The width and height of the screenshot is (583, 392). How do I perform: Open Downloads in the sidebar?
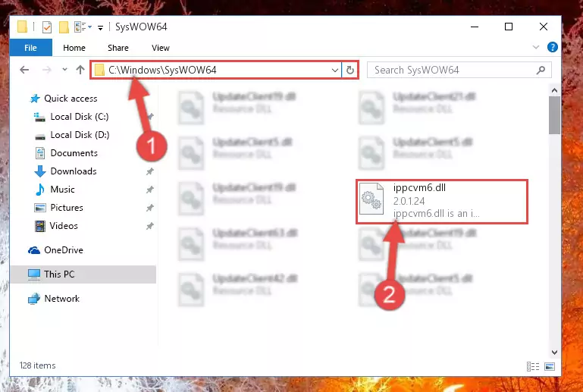(x=74, y=171)
